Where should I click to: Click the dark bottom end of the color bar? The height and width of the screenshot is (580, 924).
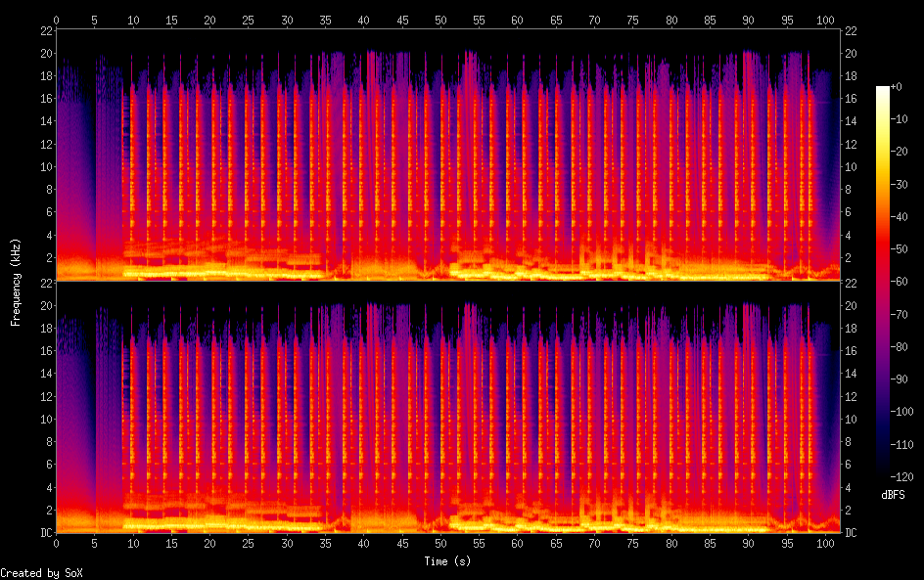tap(883, 473)
